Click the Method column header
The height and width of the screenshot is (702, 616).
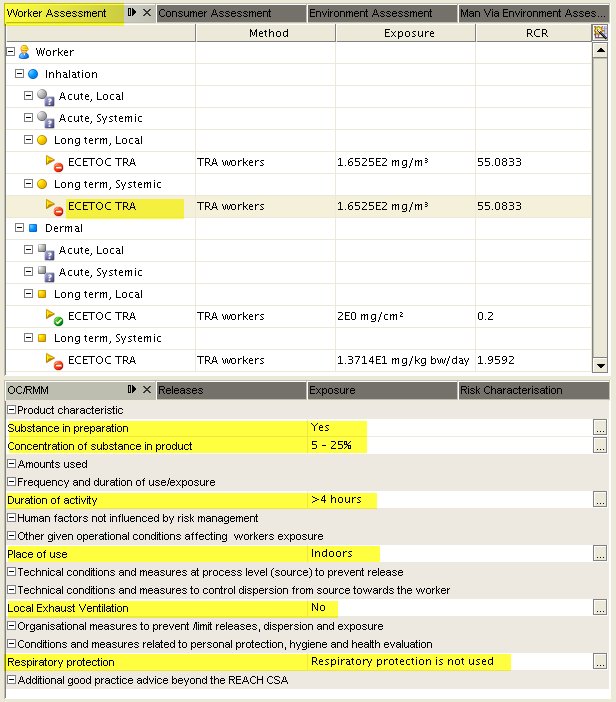pyautogui.click(x=266, y=33)
